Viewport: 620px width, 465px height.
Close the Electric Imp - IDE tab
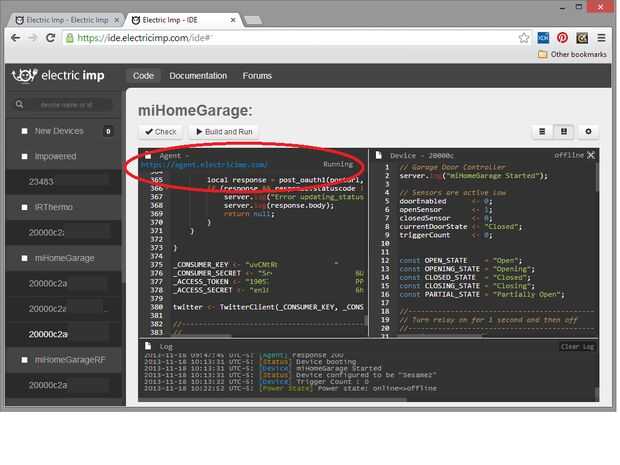233,20
